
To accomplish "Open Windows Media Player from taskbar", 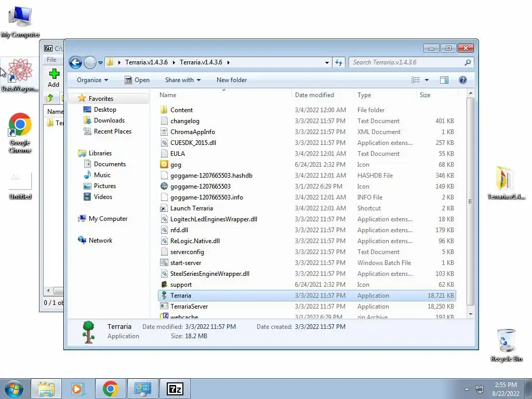I will pyautogui.click(x=78, y=389).
